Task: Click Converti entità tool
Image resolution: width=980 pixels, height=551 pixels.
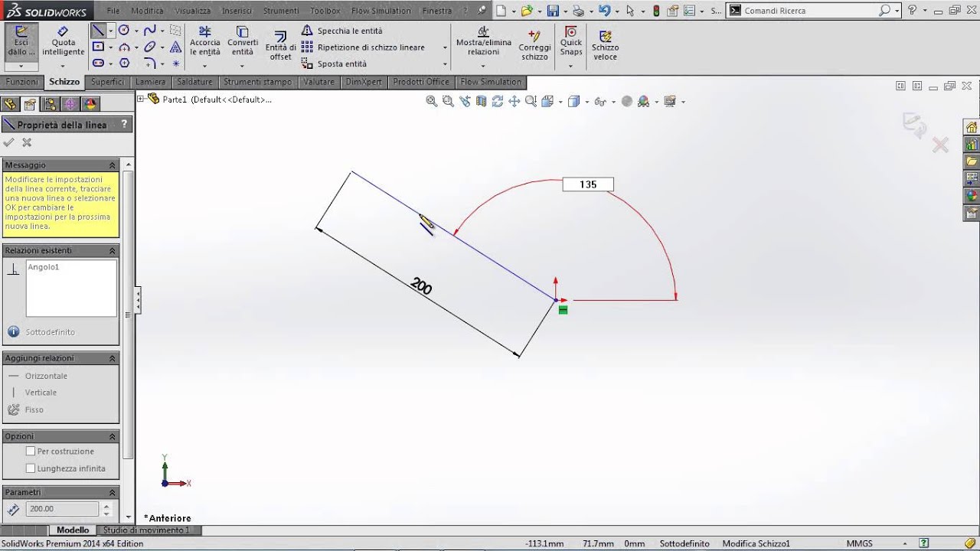Action: [x=242, y=41]
